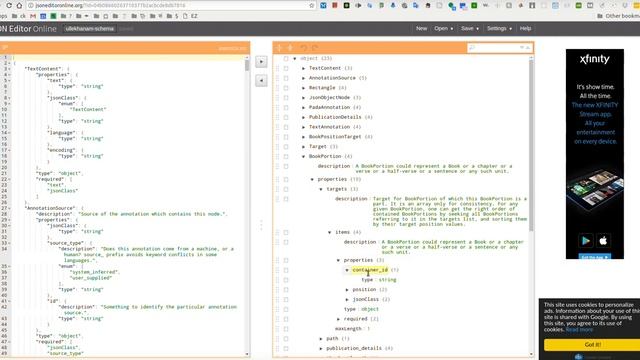The height and width of the screenshot is (360, 640).
Task: Bookmark this page star icon
Action: (312, 6)
